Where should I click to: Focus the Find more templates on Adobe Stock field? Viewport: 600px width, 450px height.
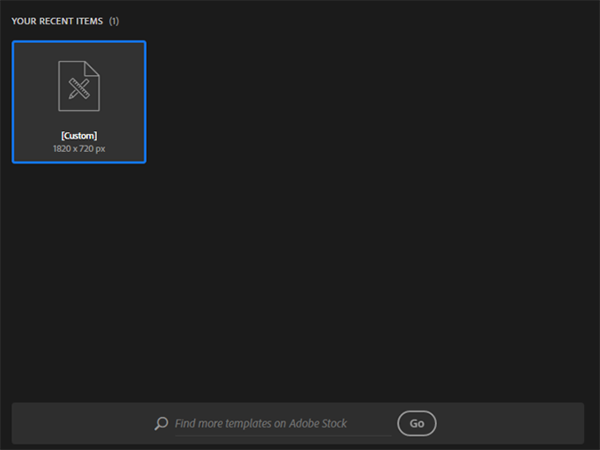pos(283,424)
